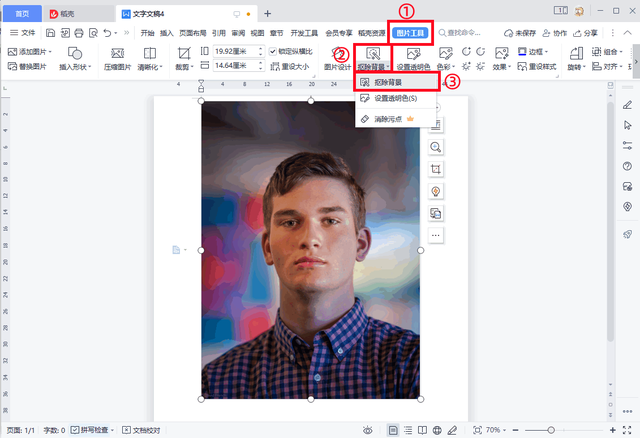
Task: Switch to reading view in status bar
Action: tap(422, 430)
